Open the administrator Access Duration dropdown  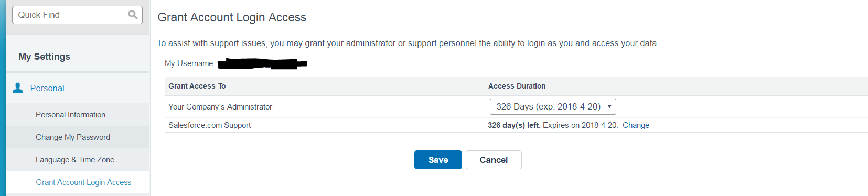click(553, 106)
